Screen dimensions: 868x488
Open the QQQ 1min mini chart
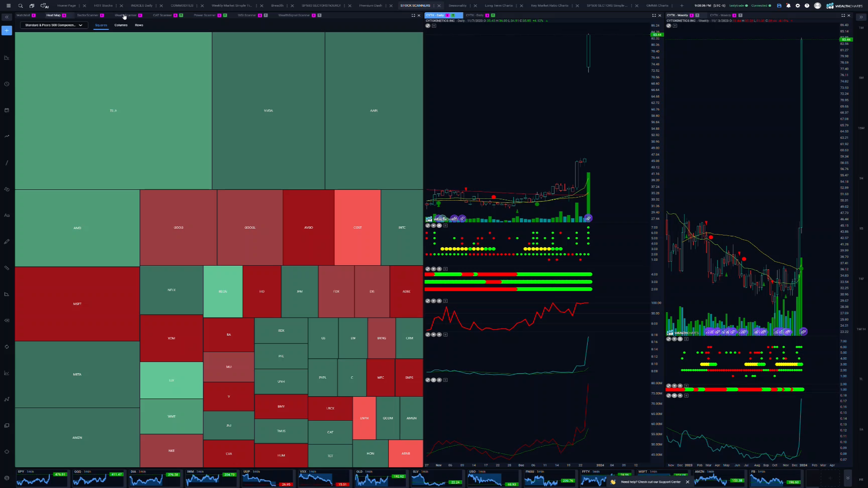point(98,478)
